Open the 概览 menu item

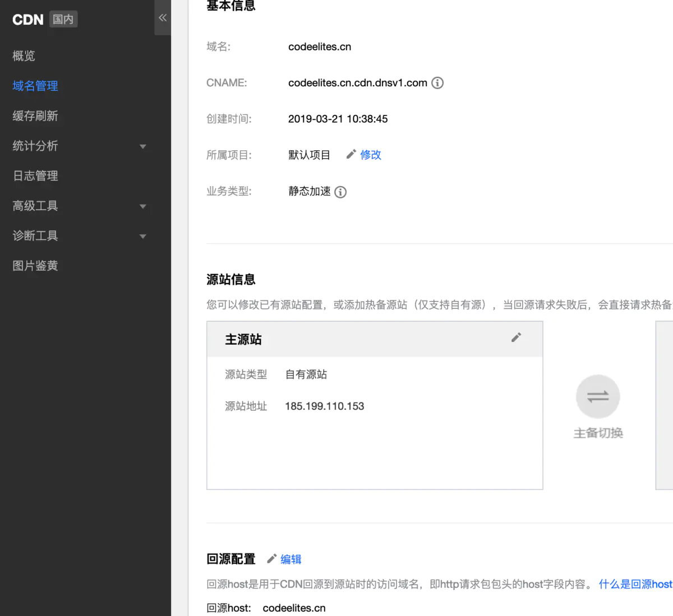click(x=24, y=56)
